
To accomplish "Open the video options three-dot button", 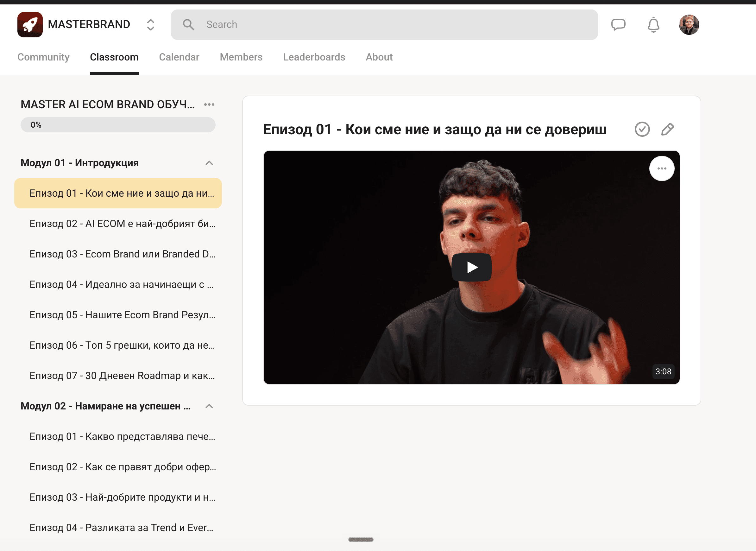I will tap(662, 168).
